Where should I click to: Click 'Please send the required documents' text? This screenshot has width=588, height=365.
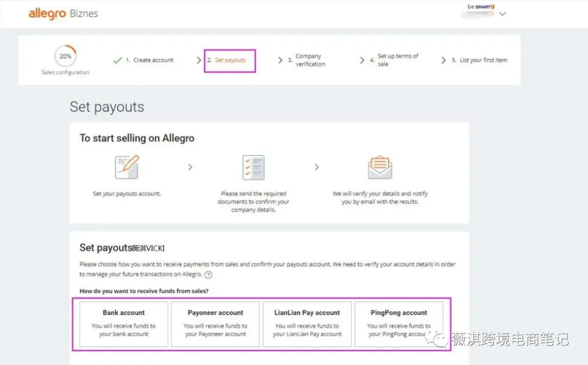[x=254, y=202]
